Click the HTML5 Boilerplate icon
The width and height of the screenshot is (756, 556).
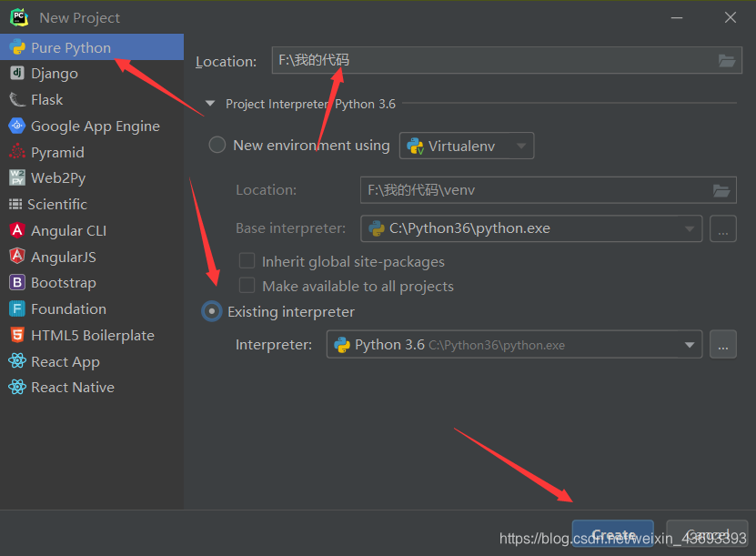tap(17, 335)
